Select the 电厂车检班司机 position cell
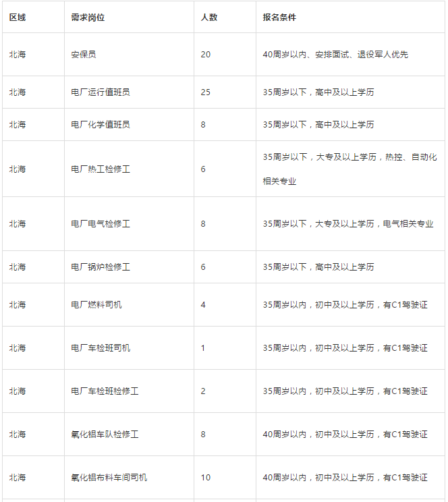 (101, 348)
